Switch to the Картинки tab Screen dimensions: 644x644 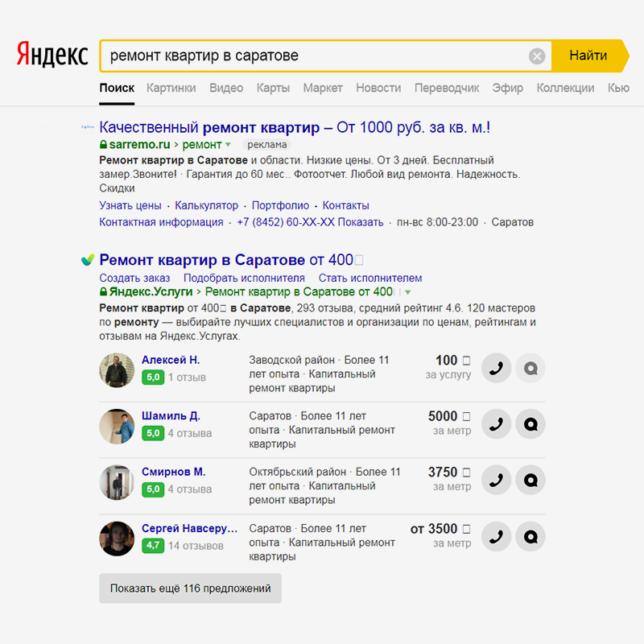171,88
